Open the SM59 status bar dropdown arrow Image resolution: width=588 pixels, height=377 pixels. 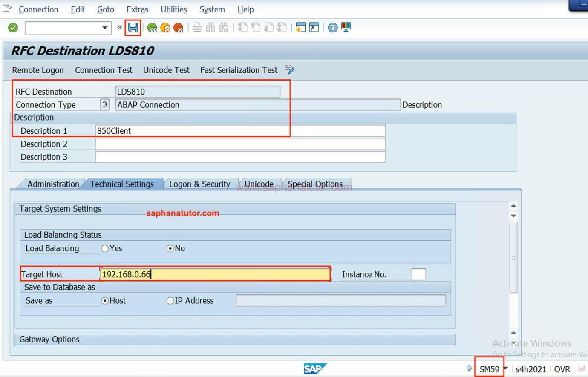point(506,368)
